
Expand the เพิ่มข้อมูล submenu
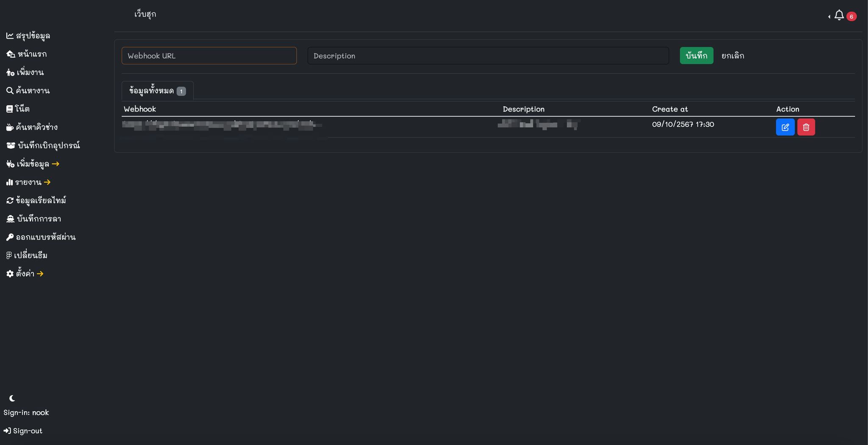pyautogui.click(x=33, y=164)
